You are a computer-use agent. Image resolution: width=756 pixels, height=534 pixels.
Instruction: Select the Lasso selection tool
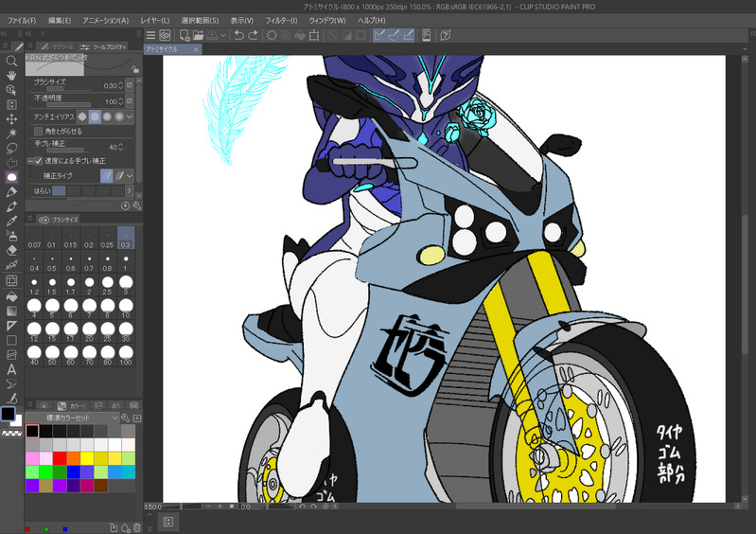(11, 148)
